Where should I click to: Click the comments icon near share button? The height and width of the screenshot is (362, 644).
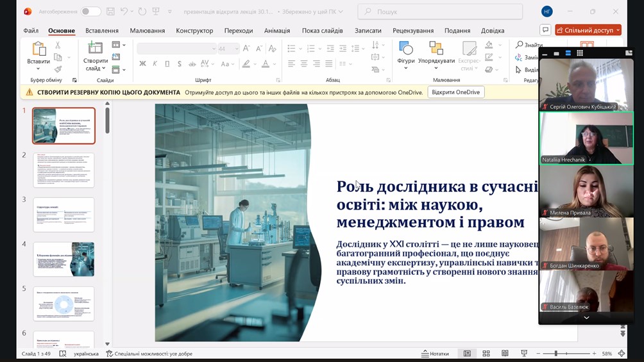[x=545, y=30]
